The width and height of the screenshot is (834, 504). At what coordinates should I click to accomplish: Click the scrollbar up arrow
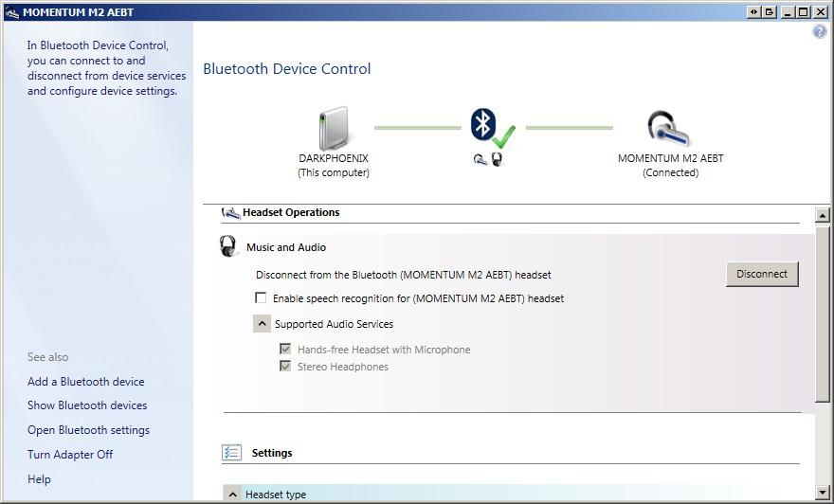click(x=823, y=215)
